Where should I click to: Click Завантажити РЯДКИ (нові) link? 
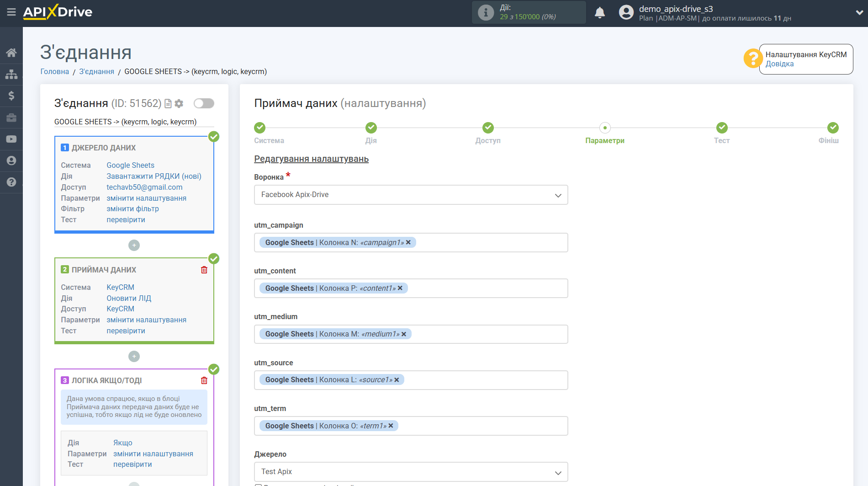click(x=154, y=176)
